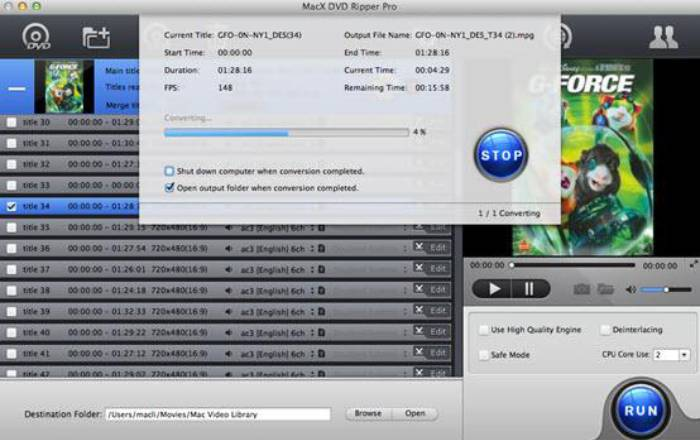Open the snapshot folder icon beside the camera
Image resolution: width=700 pixels, height=440 pixels.
coord(605,289)
